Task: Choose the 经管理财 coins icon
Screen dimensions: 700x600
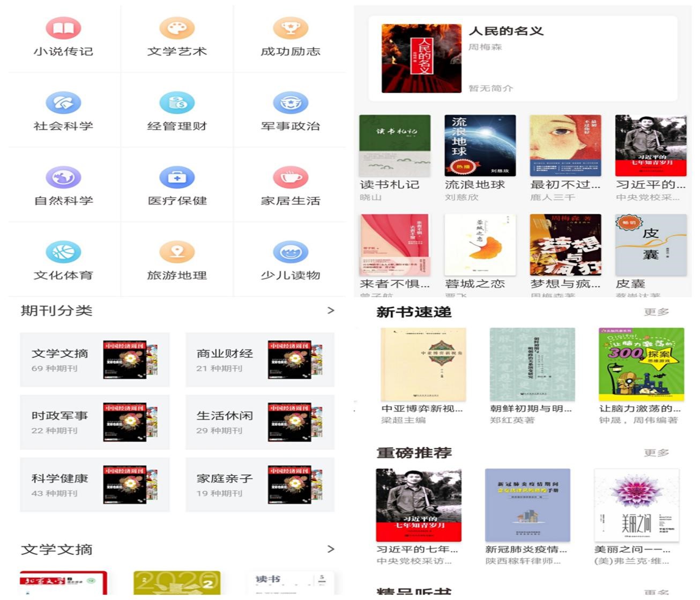Action: [177, 103]
